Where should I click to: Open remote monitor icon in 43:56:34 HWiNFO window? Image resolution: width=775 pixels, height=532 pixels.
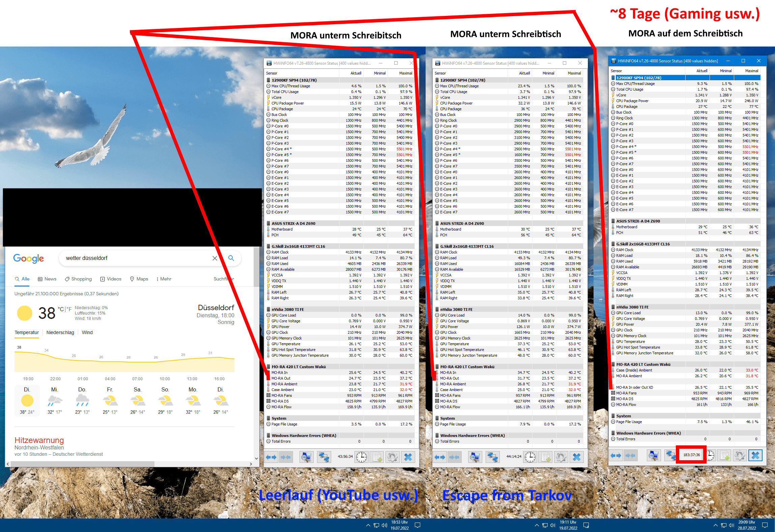pos(306,457)
